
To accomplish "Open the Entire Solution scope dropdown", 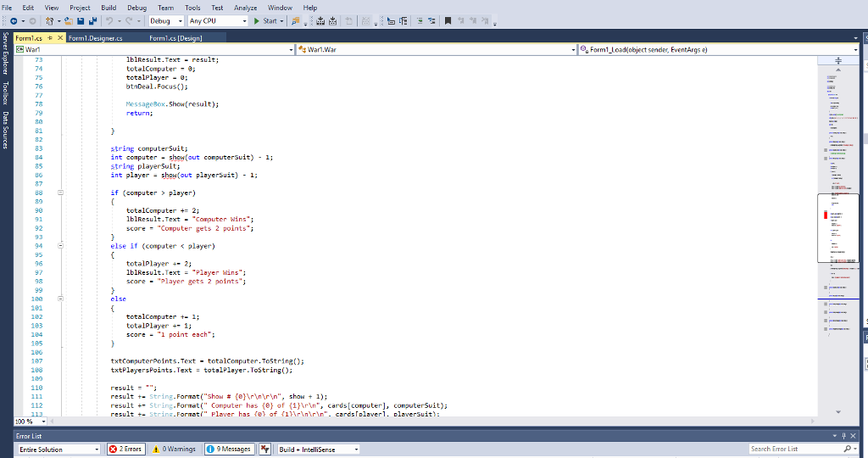I will click(x=58, y=450).
